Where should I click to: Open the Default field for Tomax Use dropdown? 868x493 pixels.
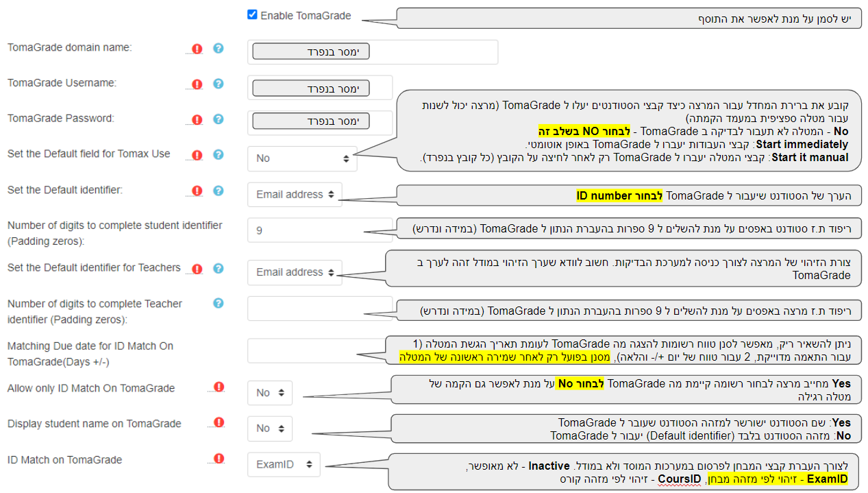[302, 158]
